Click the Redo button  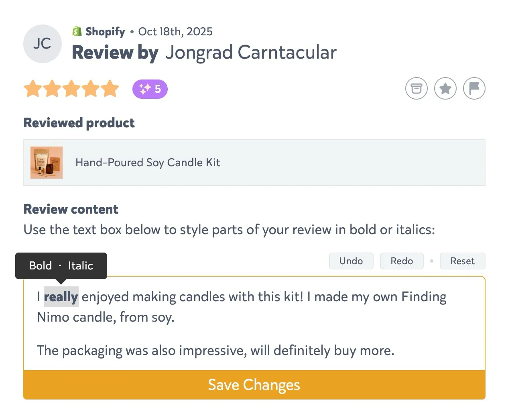tap(401, 261)
